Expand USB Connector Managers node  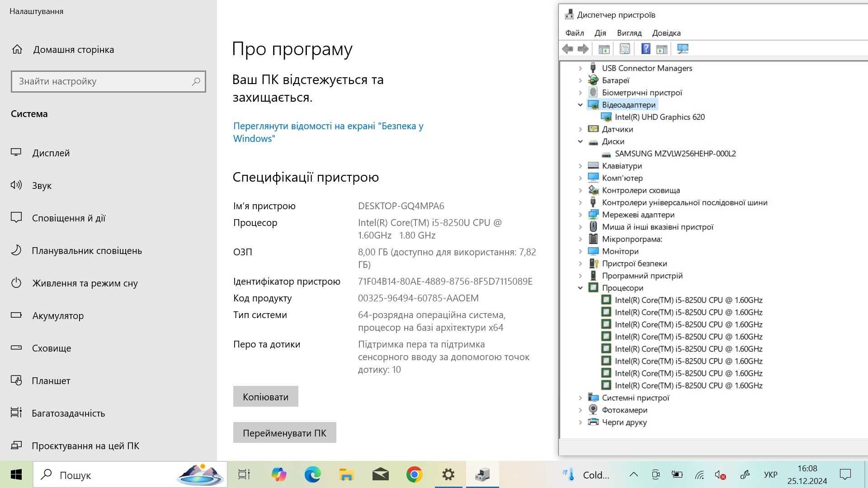580,68
